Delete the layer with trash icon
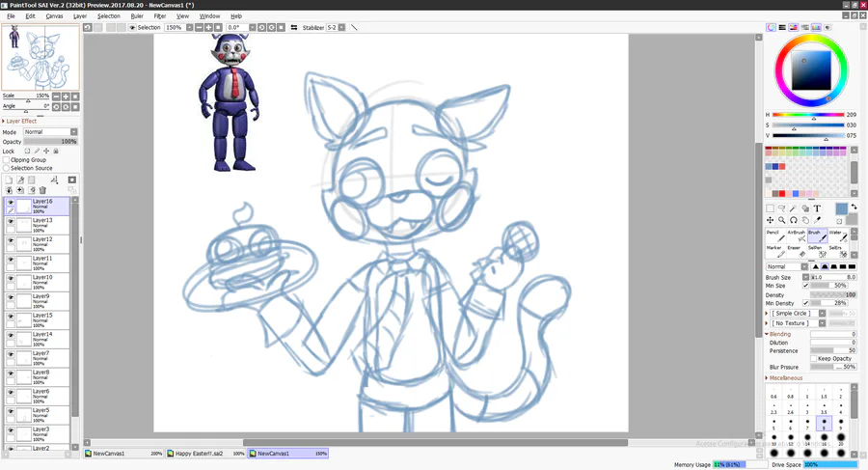This screenshot has width=868, height=470. click(x=42, y=190)
